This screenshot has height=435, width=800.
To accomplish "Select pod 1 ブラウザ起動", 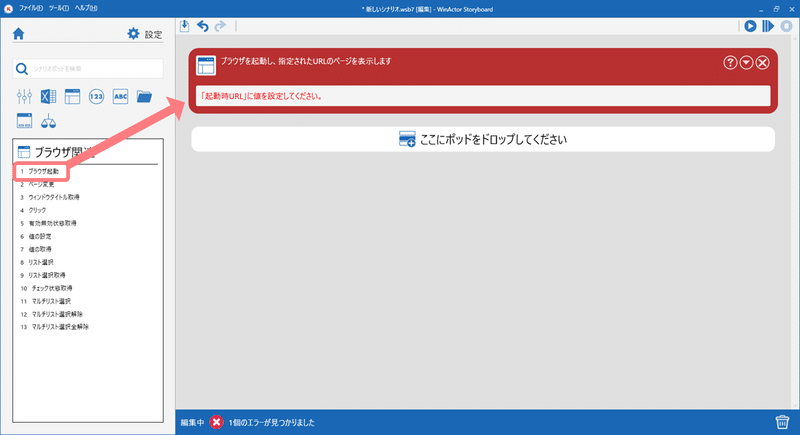I will coord(40,171).
